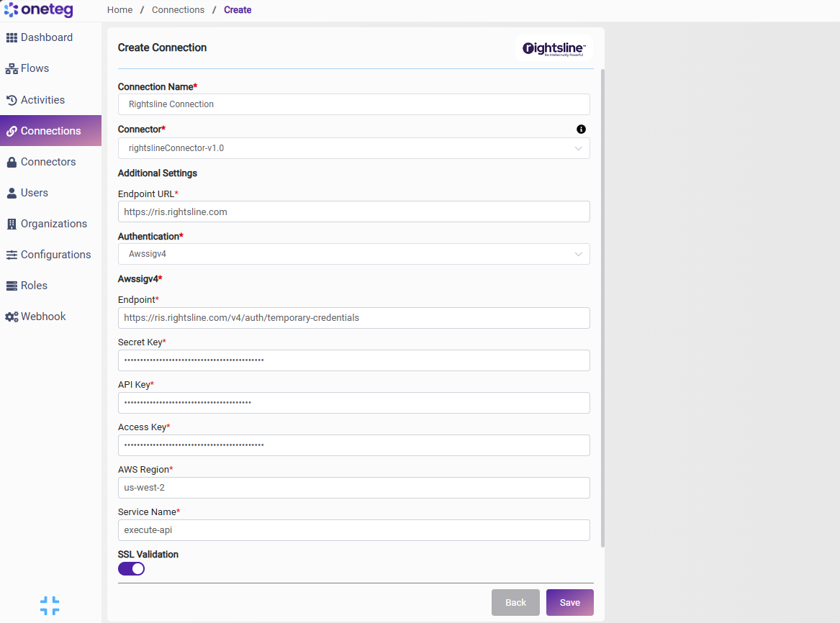Open Users menu item
This screenshot has height=623, width=840.
(50, 194)
